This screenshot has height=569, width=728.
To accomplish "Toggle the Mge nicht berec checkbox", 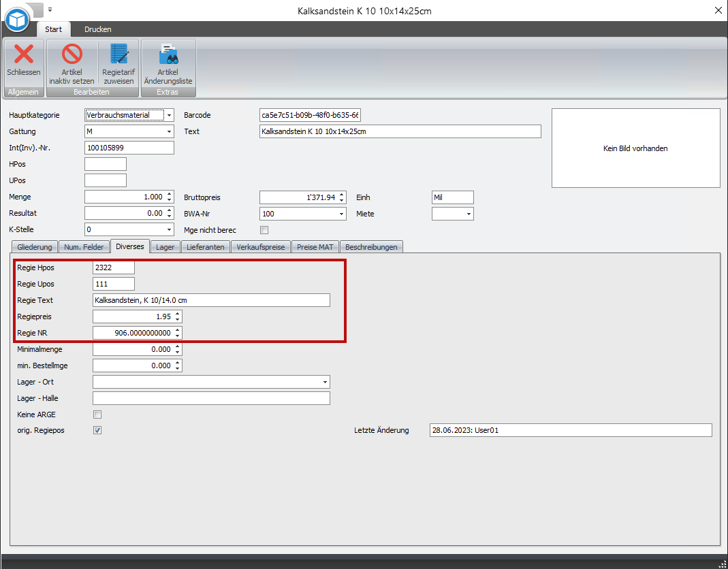I will 264,230.
